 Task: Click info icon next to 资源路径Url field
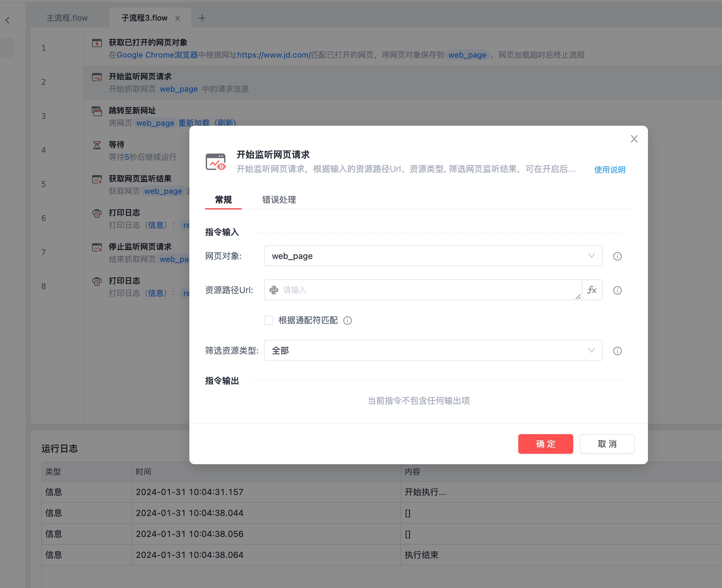tap(617, 290)
